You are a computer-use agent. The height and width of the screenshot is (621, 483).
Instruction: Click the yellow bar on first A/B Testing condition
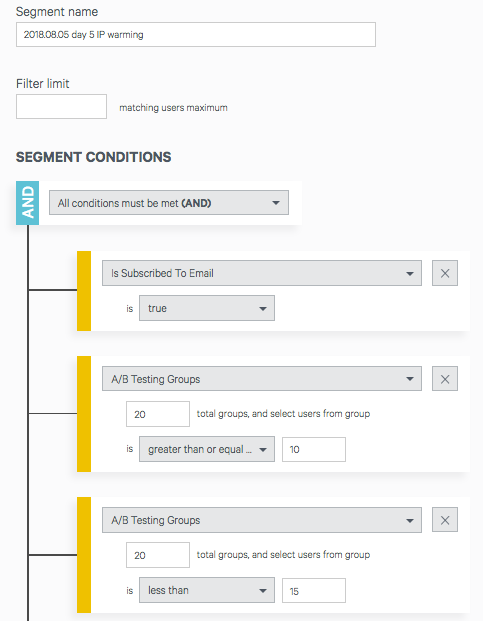click(84, 413)
